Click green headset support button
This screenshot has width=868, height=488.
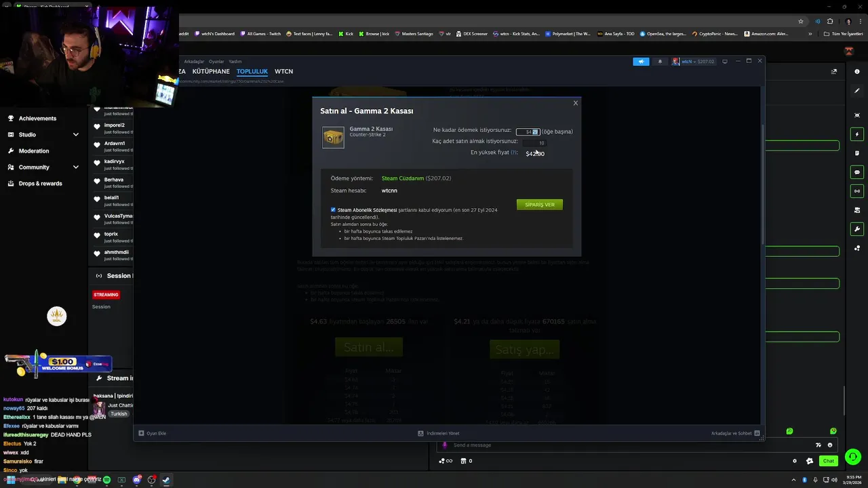click(x=853, y=456)
